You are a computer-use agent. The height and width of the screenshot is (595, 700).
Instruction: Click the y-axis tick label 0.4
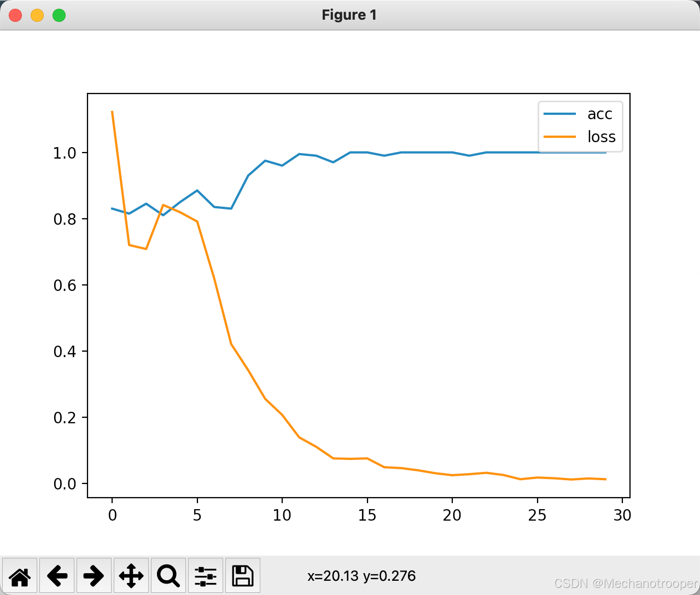point(65,351)
